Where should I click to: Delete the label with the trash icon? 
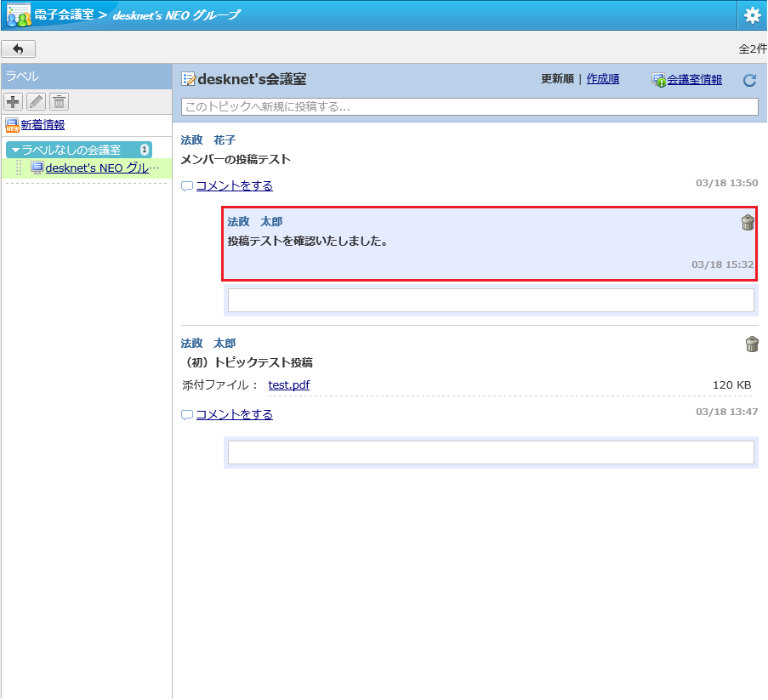59,102
